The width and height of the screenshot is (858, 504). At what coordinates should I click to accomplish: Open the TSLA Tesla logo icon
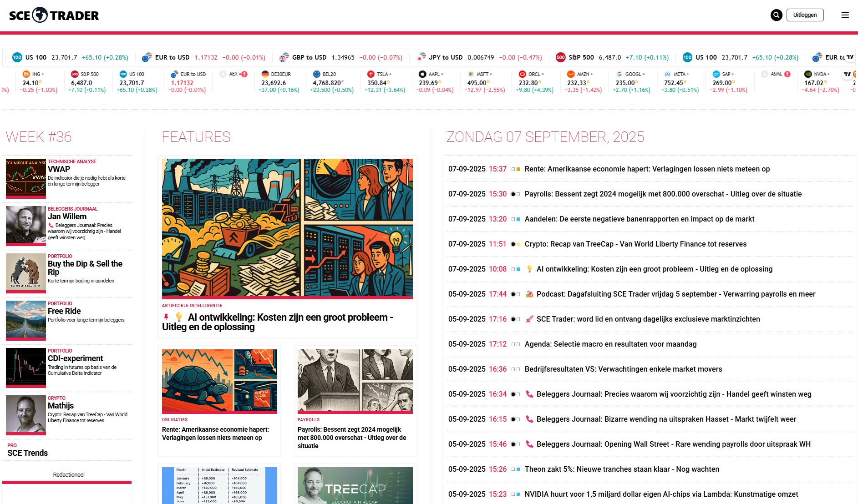click(x=371, y=74)
